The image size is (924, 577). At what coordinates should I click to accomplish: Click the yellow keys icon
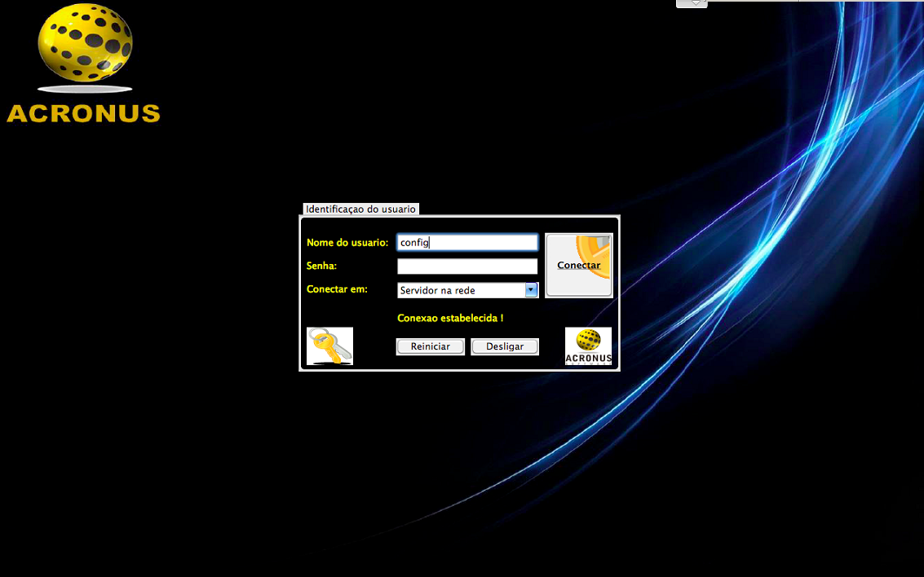tap(330, 346)
